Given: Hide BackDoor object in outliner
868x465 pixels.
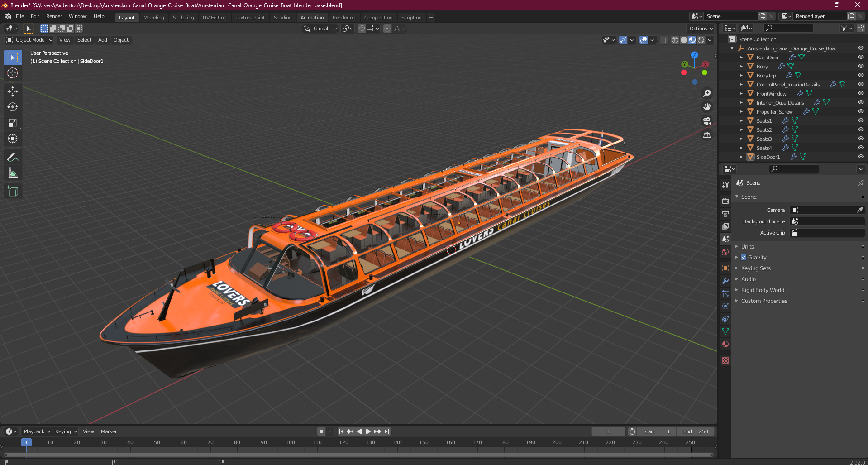Looking at the screenshot, I should 861,57.
